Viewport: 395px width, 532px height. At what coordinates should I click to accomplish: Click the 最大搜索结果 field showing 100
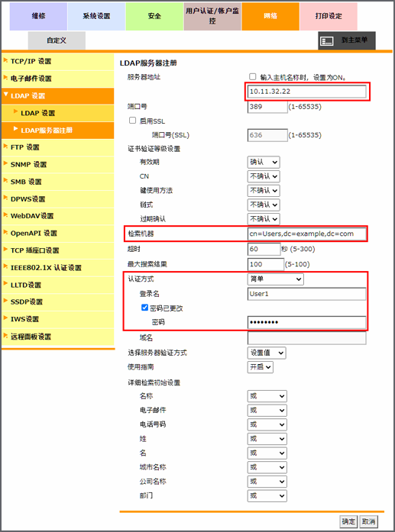pos(266,264)
